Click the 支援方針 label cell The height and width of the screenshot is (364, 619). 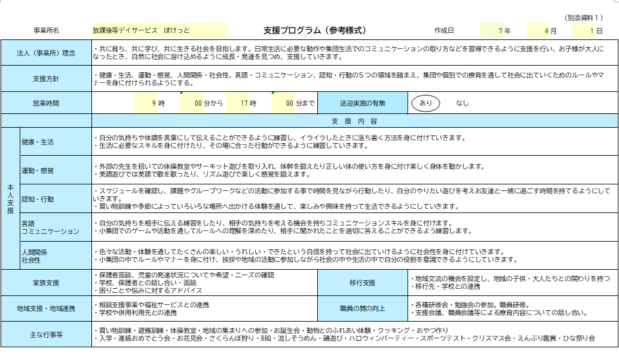(x=46, y=79)
